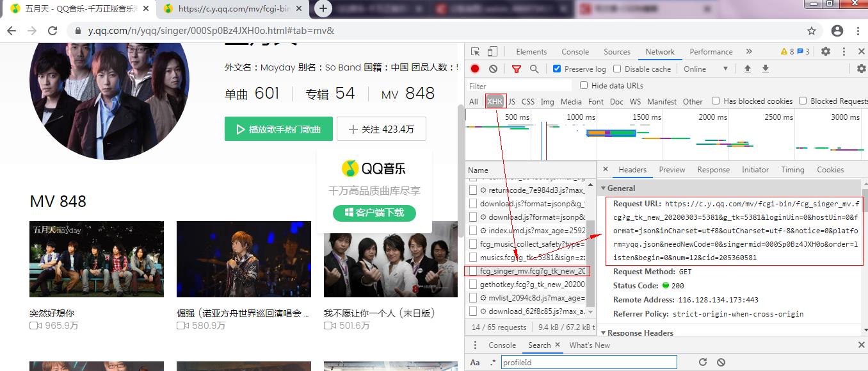The height and width of the screenshot is (371, 868).
Task: Show the Preview tab of request
Action: point(672,170)
